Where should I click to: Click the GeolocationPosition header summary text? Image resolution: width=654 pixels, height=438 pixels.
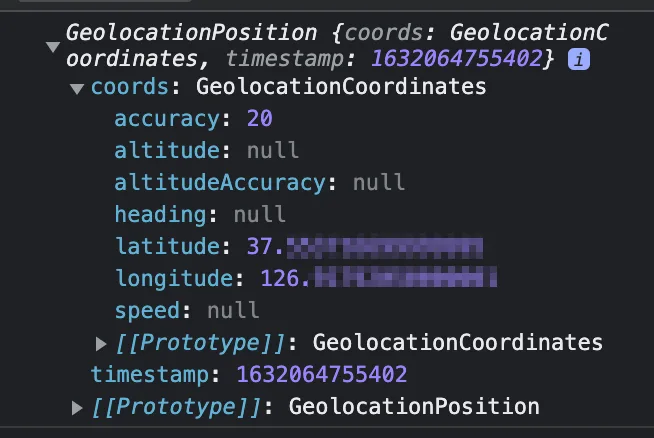point(337,46)
